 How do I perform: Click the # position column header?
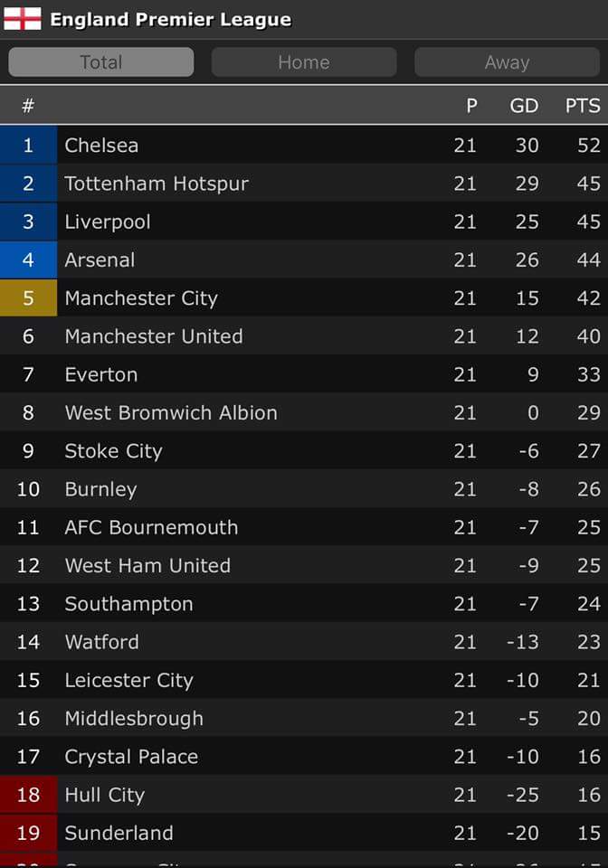pyautogui.click(x=28, y=106)
